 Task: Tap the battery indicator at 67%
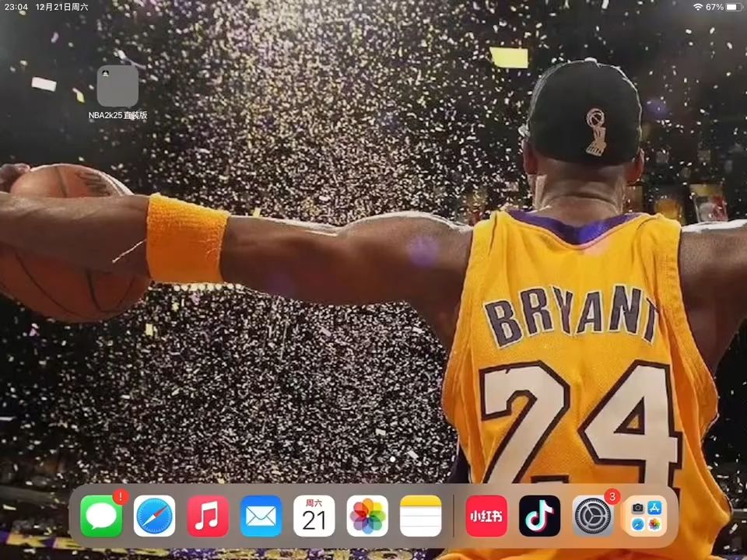point(731,7)
